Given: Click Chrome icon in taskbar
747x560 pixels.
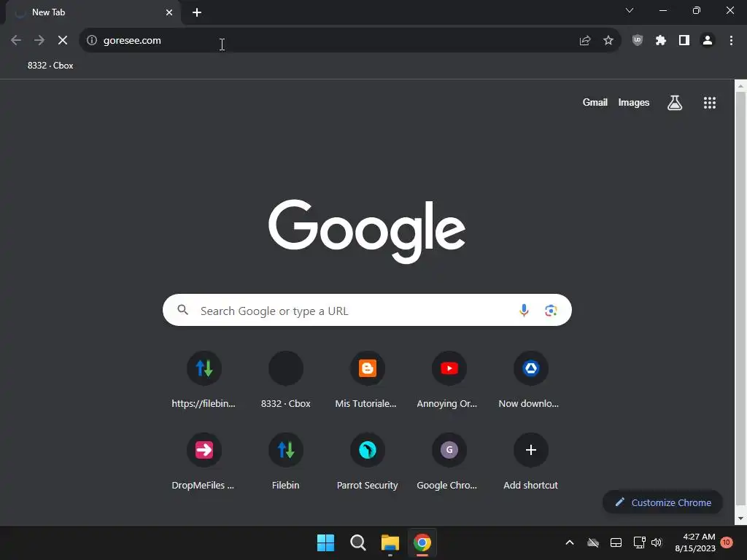Looking at the screenshot, I should click(x=422, y=542).
